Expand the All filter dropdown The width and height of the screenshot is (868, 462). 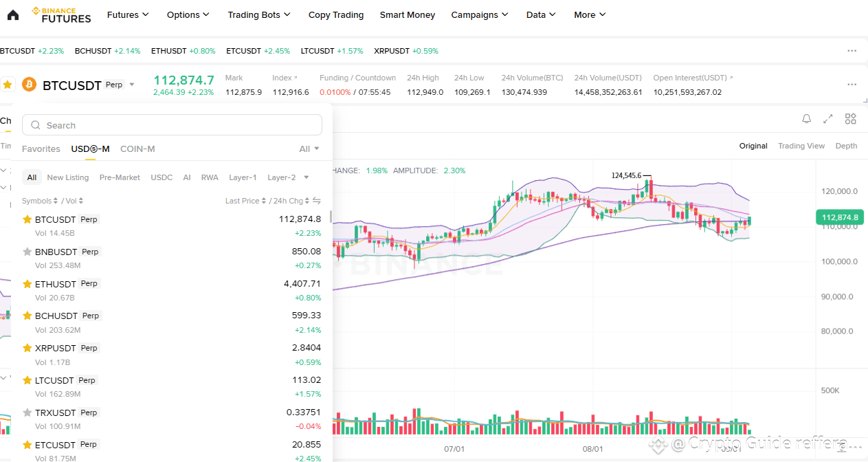pos(309,148)
